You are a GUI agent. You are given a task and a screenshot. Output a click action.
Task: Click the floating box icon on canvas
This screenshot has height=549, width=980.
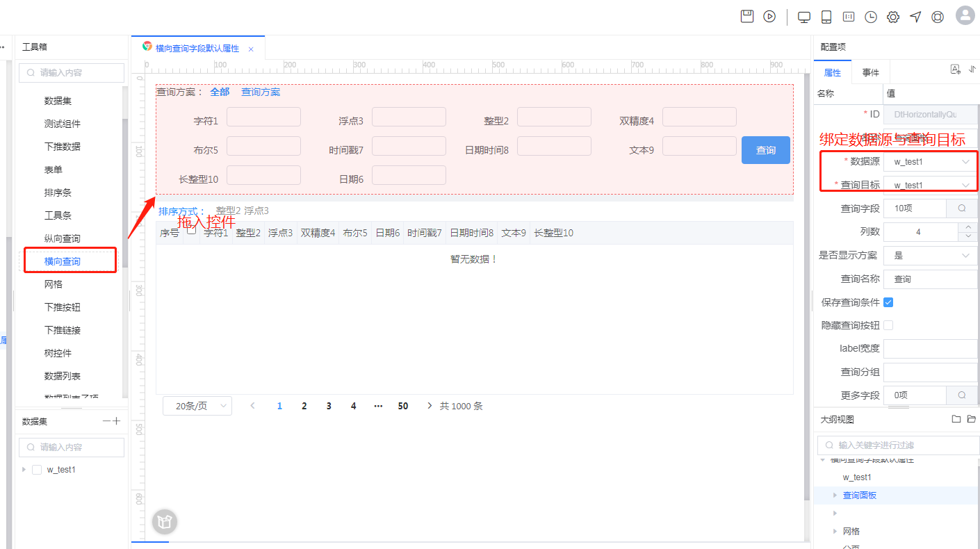click(x=165, y=521)
